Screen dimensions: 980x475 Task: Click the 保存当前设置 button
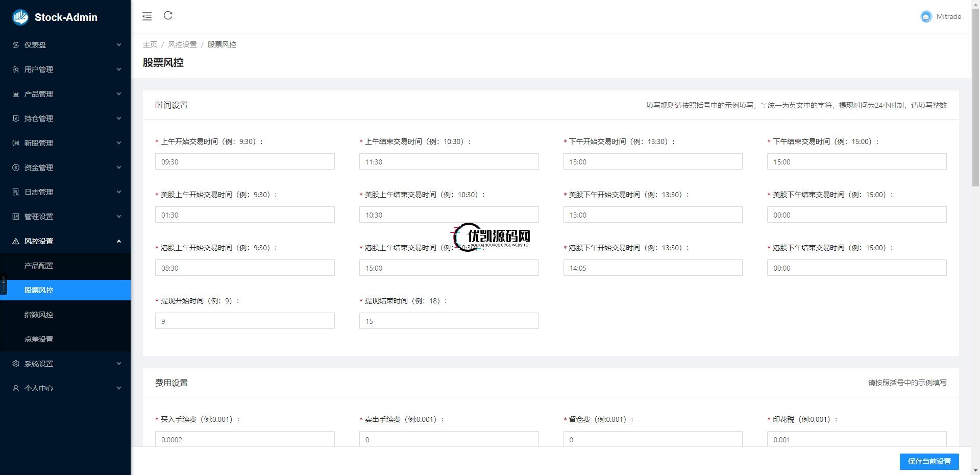[x=929, y=461]
